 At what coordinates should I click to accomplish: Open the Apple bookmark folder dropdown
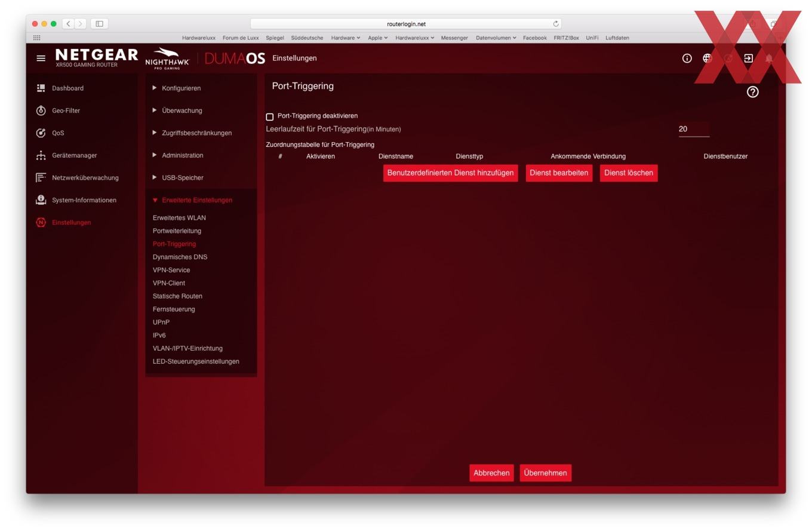[x=378, y=38]
